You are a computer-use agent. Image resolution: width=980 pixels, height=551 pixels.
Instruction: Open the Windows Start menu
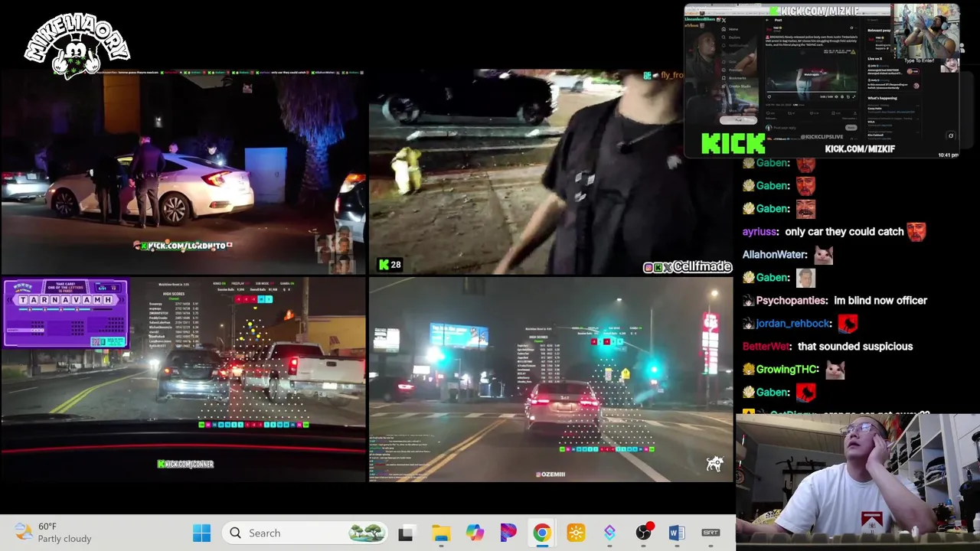201,533
